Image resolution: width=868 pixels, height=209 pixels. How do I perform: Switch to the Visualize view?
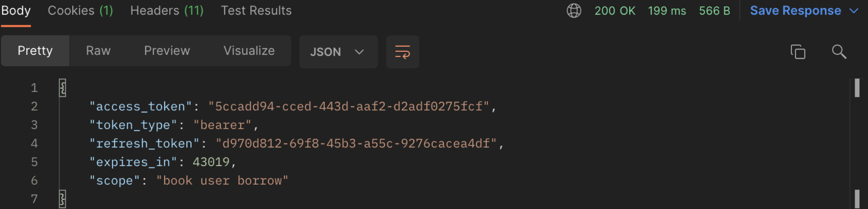pos(249,51)
